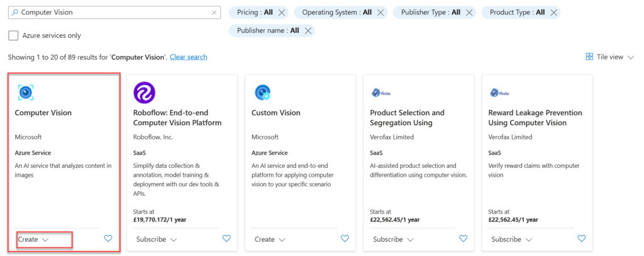644x256 pixels.
Task: Click the Custom Vision logo icon
Action: (x=262, y=92)
